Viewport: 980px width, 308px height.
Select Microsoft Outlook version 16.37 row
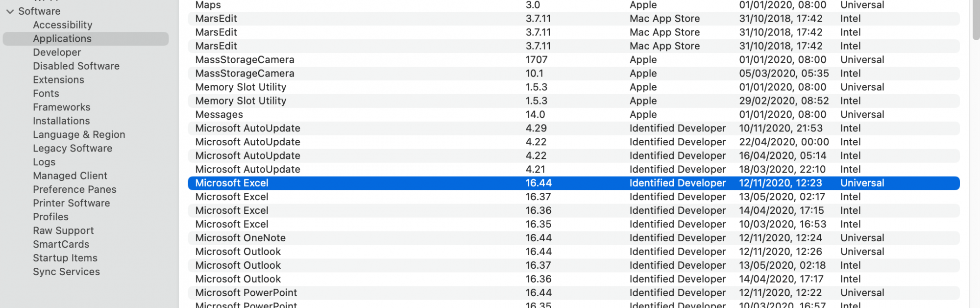[574, 266]
